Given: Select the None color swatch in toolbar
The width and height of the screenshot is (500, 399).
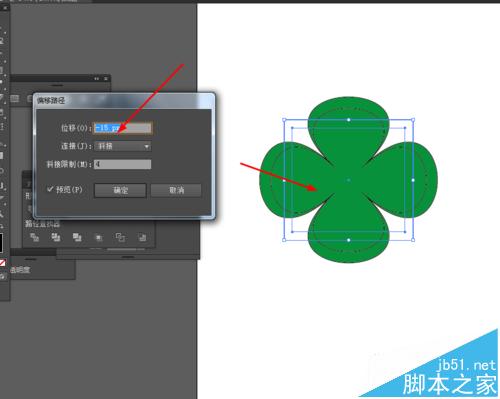Looking at the screenshot, I should click(2, 263).
